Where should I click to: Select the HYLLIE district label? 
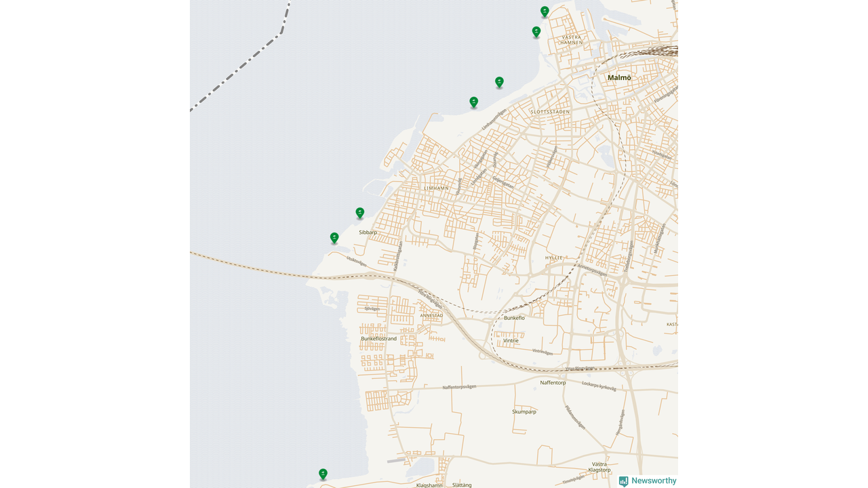point(554,258)
